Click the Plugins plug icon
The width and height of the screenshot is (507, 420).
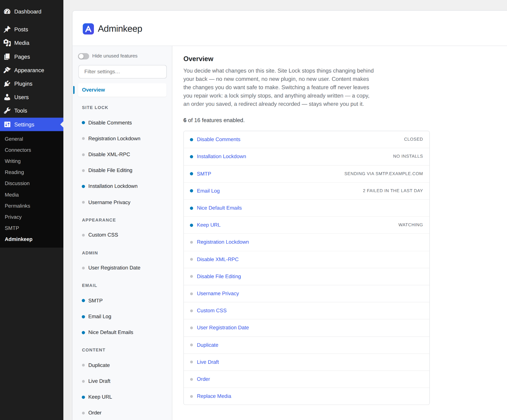[7, 83]
